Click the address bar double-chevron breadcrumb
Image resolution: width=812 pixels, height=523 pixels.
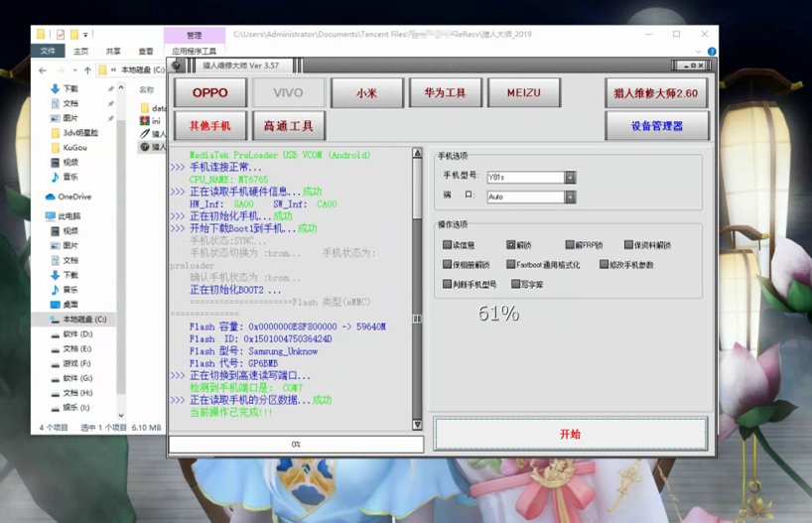click(113, 69)
